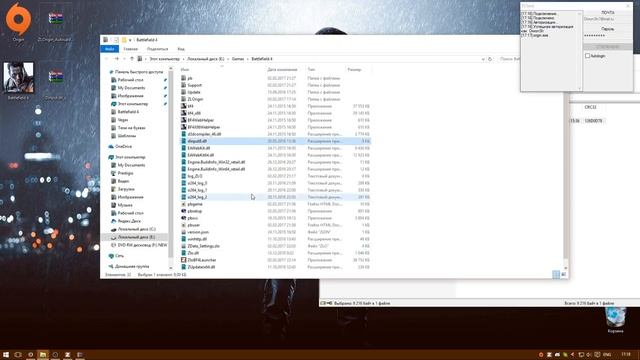Select the pbsvc application
The width and height of the screenshot is (640, 360).
193,218
